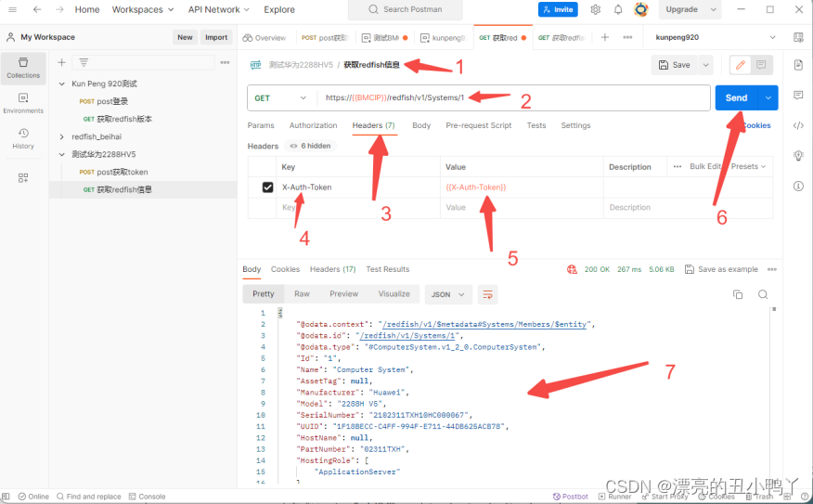
Task: Click the notifications bell icon
Action: coord(618,9)
